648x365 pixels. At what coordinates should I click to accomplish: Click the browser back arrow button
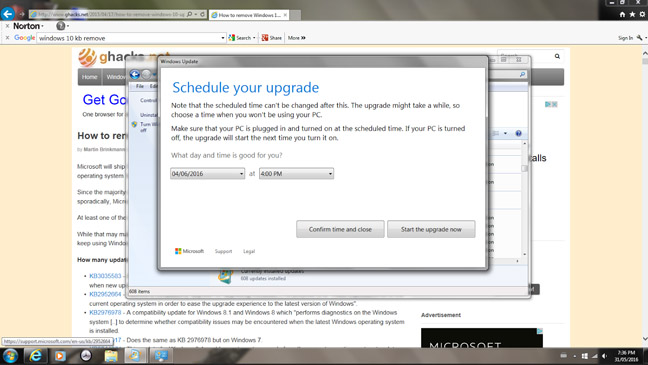(7, 14)
